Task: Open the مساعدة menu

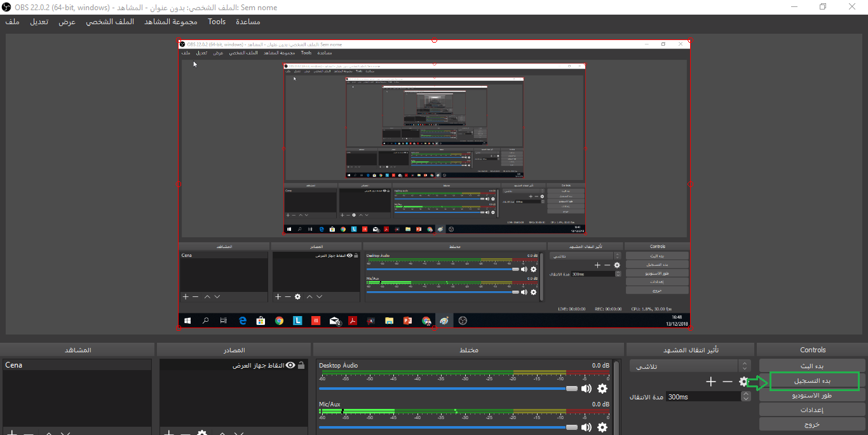Action: tap(248, 22)
